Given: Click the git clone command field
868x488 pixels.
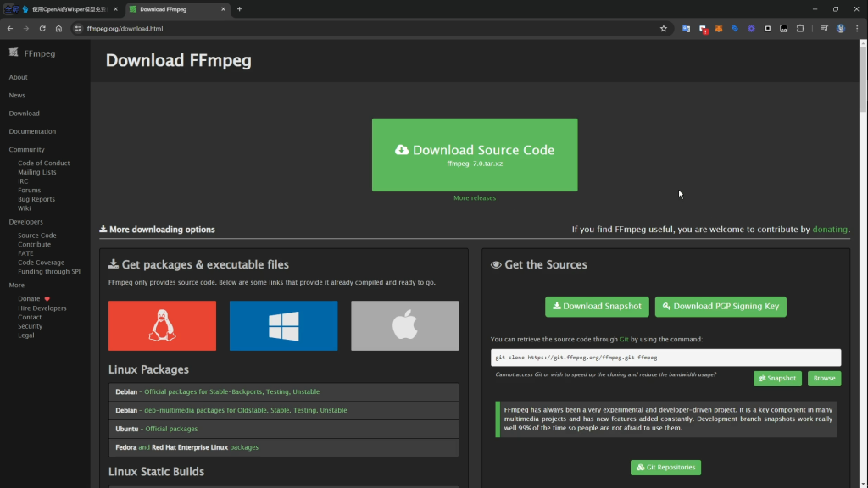Looking at the screenshot, I should click(x=665, y=358).
